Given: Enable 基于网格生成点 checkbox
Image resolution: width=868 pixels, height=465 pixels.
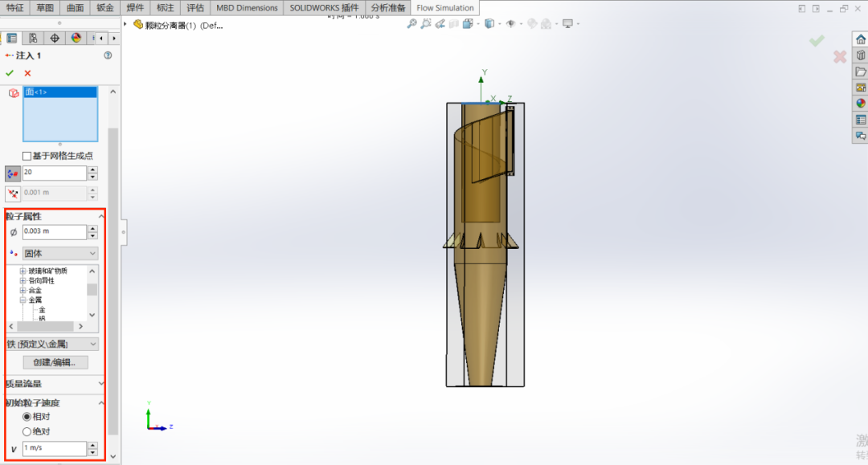Looking at the screenshot, I should 27,156.
